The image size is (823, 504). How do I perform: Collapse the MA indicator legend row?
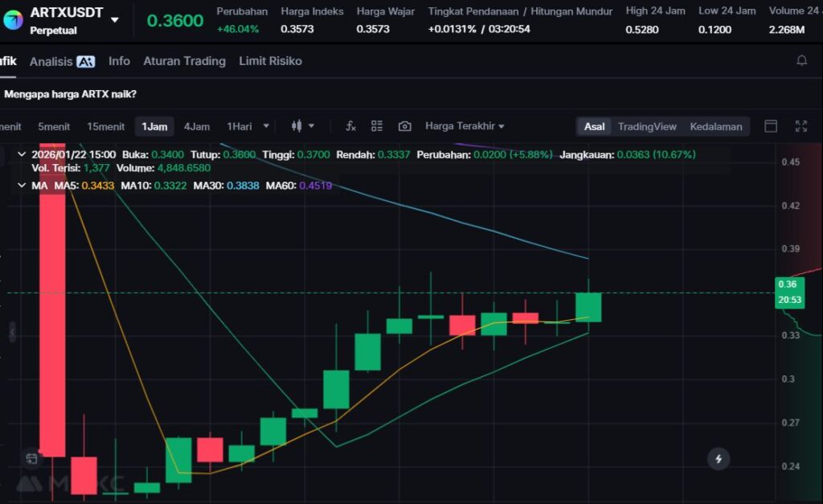[x=21, y=186]
